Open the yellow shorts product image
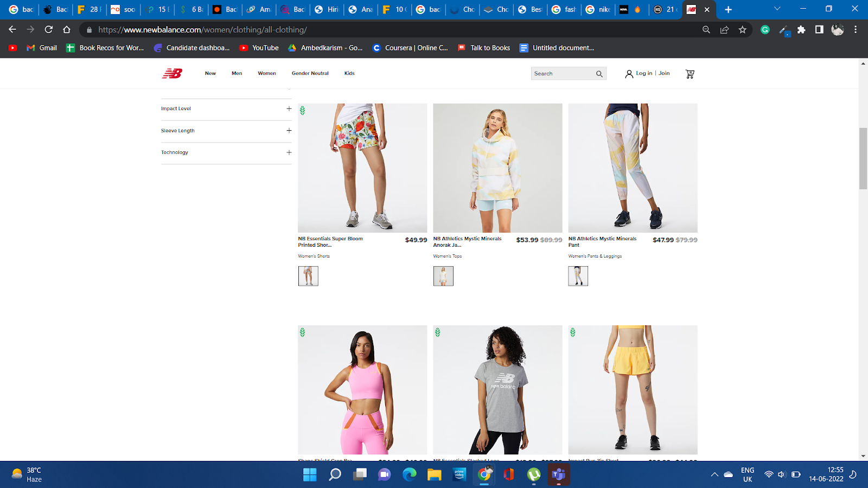 (x=633, y=390)
